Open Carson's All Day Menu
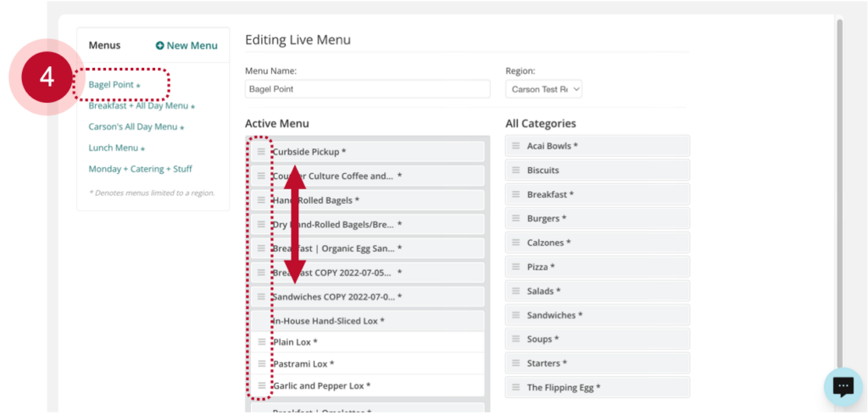 pos(133,126)
